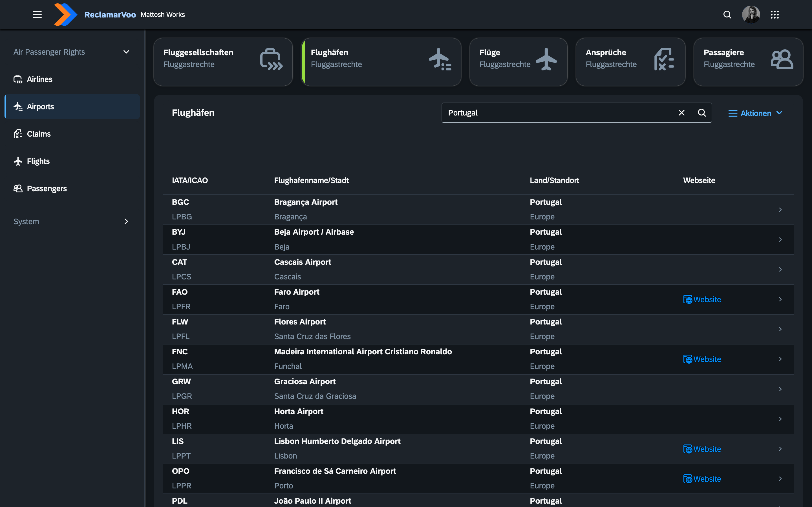Expand the System section

click(126, 221)
